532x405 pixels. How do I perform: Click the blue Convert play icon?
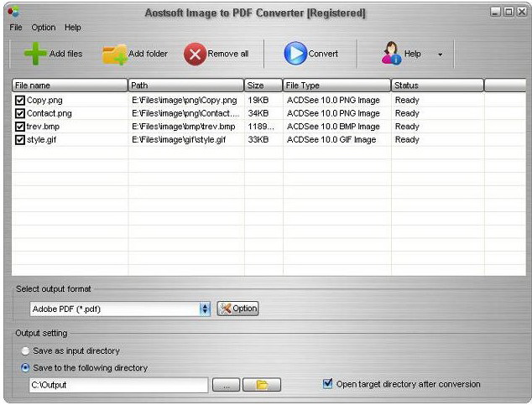tap(295, 53)
